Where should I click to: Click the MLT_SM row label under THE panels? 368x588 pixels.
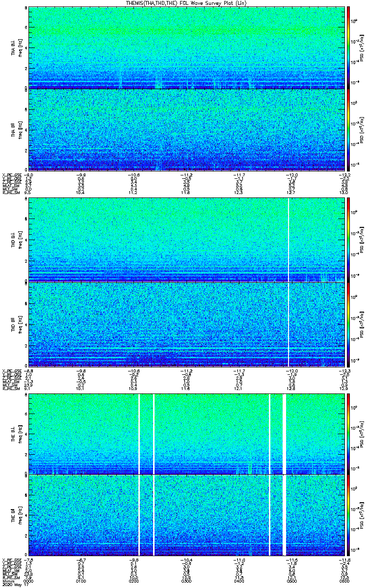pos(9,574)
